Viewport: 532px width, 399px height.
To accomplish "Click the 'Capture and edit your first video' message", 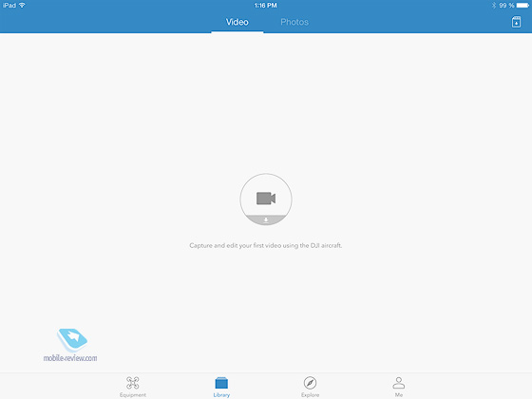I will click(x=266, y=245).
